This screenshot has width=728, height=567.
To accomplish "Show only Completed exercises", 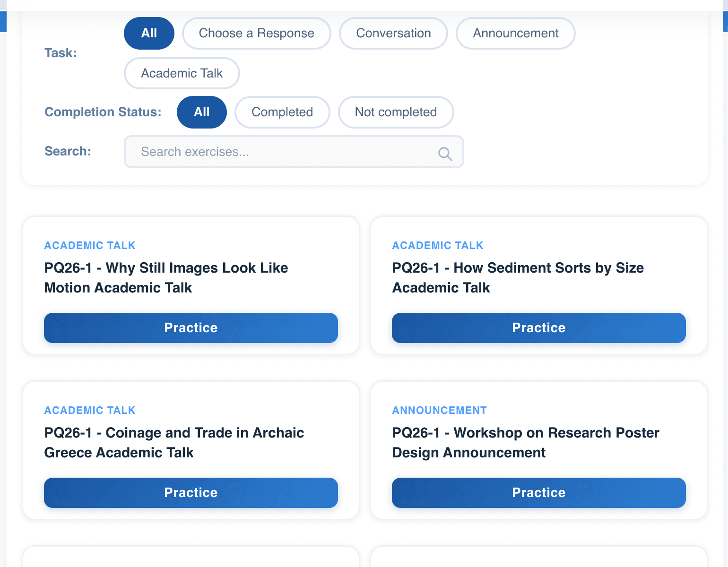I will (282, 112).
